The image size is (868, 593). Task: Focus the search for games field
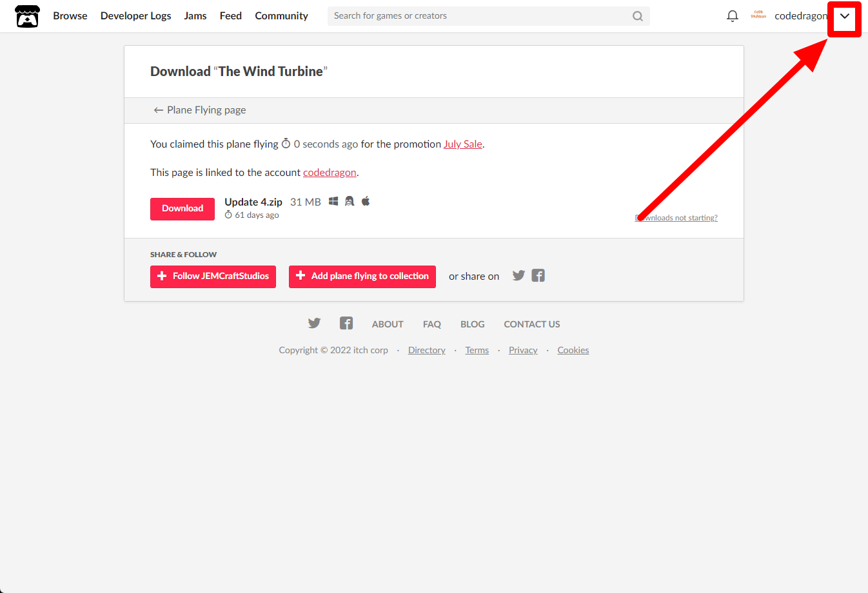pos(488,16)
